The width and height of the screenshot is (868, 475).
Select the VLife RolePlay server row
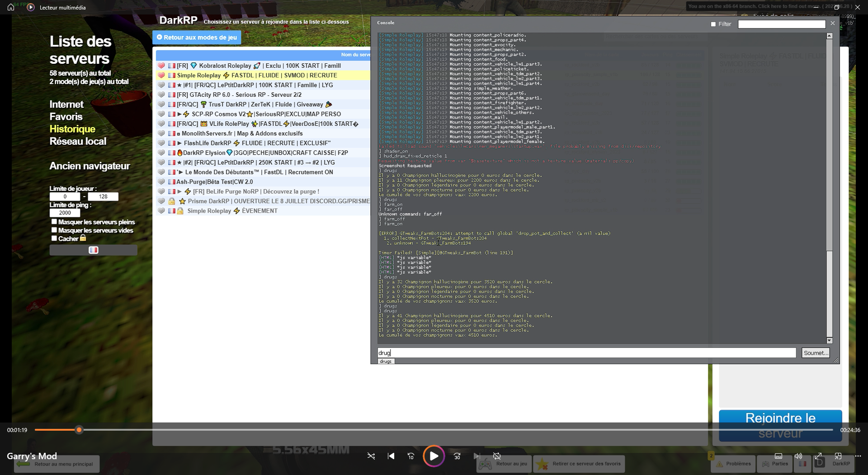263,123
